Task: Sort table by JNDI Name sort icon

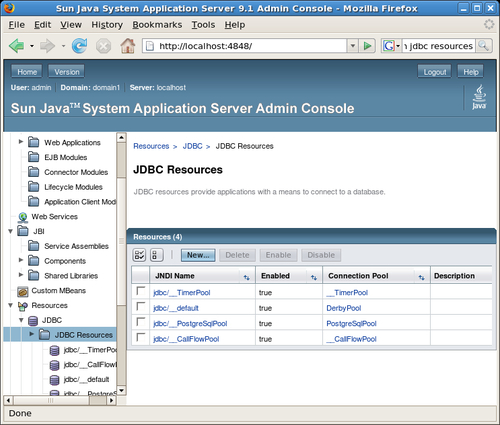Action: point(247,277)
